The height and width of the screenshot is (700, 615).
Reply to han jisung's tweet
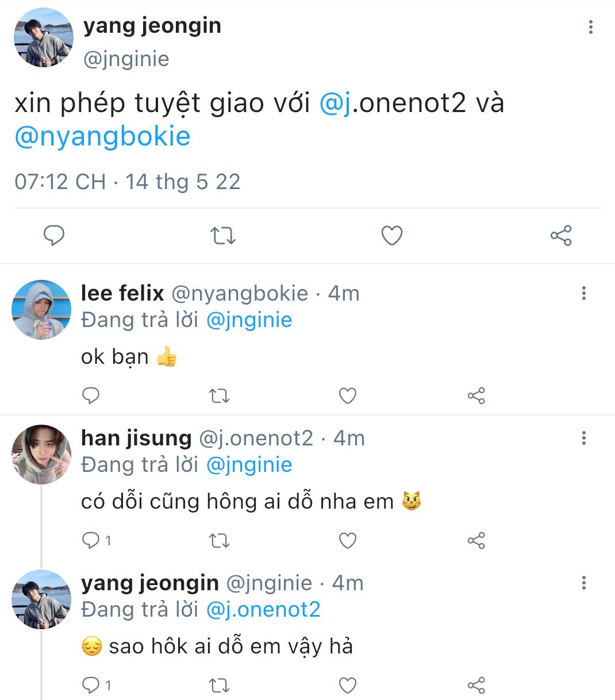[x=92, y=540]
